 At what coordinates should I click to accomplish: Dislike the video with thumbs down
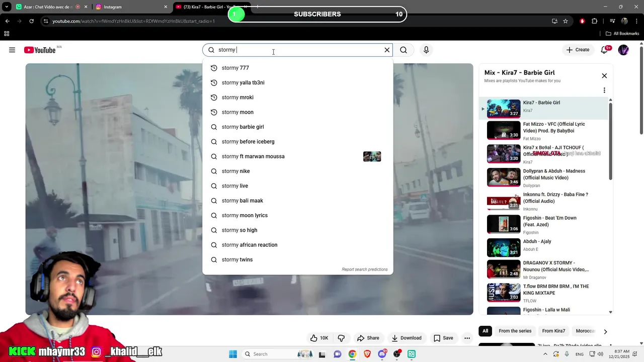click(341, 338)
